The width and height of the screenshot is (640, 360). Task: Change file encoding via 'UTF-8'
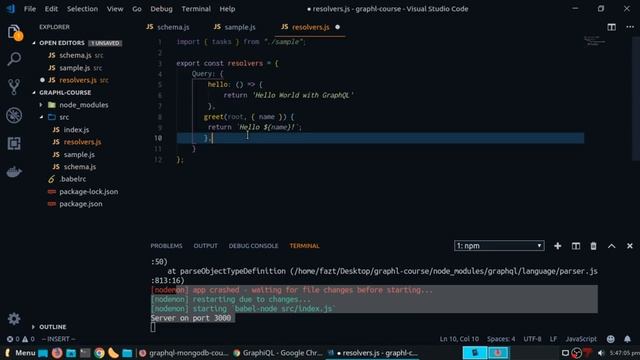point(532,339)
